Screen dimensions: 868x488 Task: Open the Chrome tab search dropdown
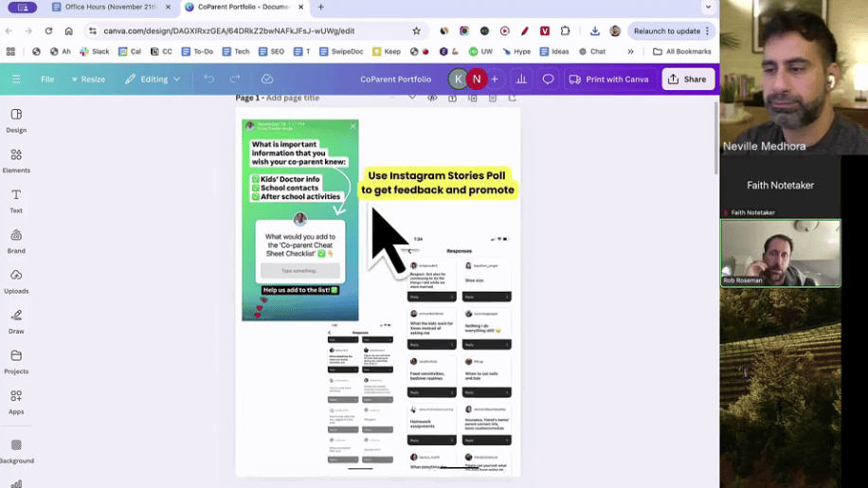[x=708, y=8]
